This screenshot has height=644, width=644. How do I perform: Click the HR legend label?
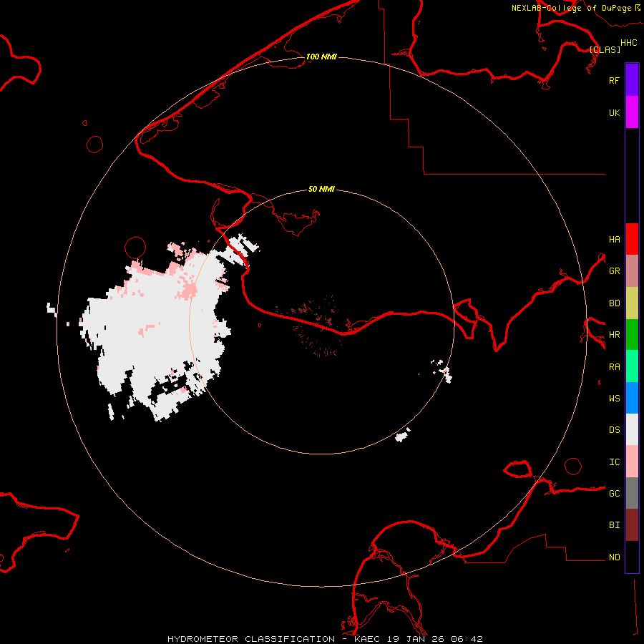point(614,335)
